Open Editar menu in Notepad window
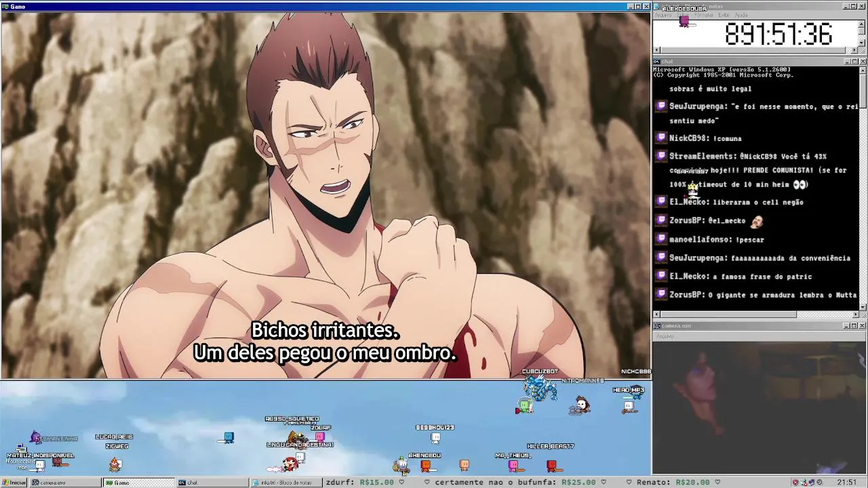 pyautogui.click(x=684, y=15)
